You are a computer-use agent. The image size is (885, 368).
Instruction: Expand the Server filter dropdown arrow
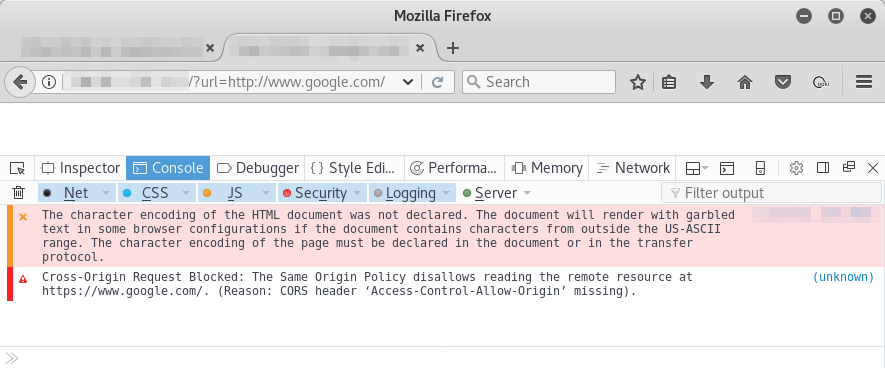pyautogui.click(x=527, y=193)
